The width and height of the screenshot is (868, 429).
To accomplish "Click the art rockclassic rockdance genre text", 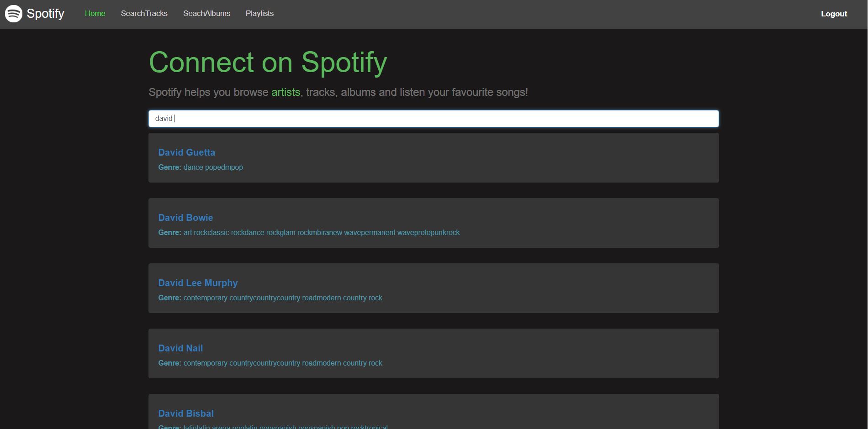I will pos(321,232).
